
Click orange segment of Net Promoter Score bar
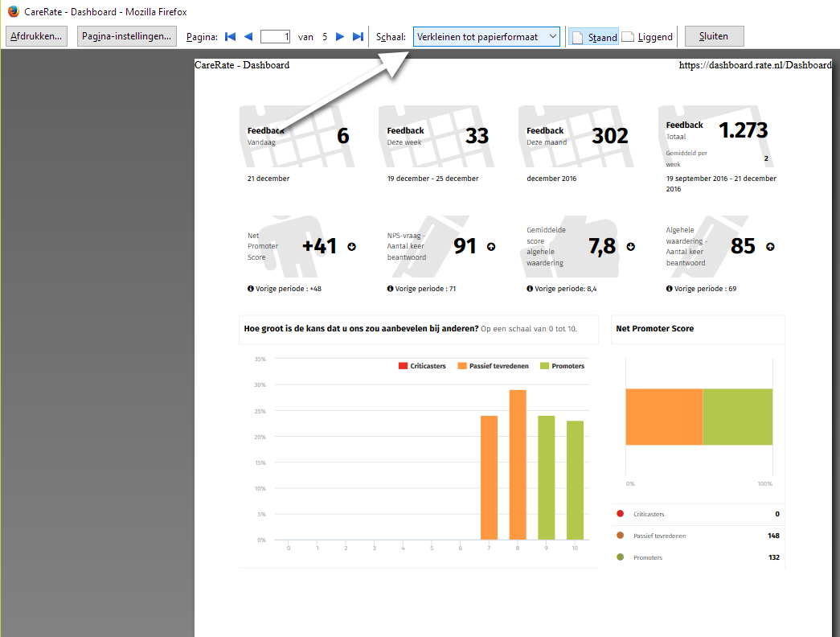(664, 417)
